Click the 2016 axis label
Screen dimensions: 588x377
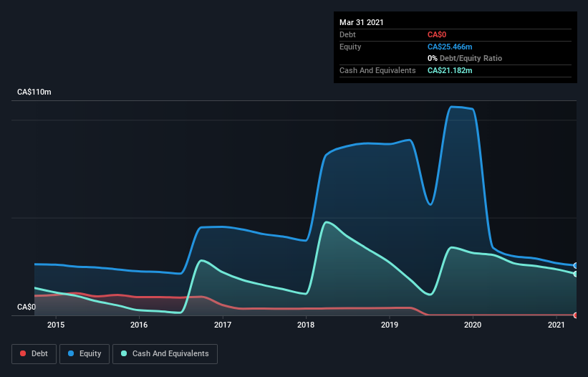pos(139,325)
